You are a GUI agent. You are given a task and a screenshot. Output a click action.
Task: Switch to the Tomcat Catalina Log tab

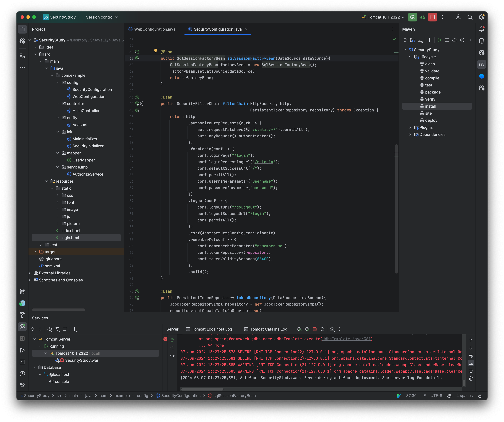click(266, 329)
